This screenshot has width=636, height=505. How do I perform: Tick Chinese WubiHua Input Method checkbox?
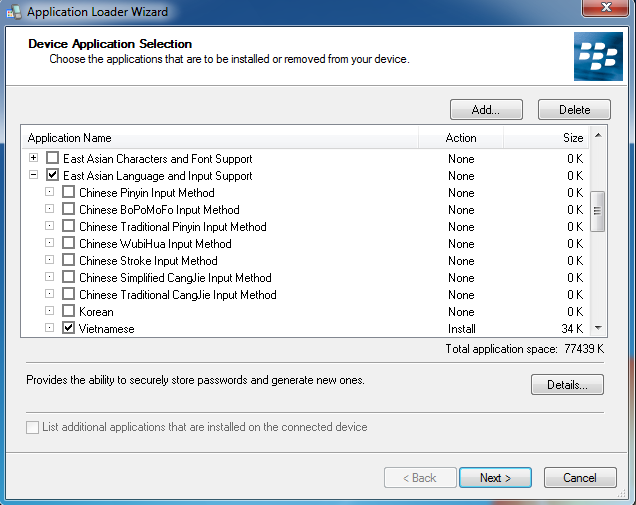(68, 243)
